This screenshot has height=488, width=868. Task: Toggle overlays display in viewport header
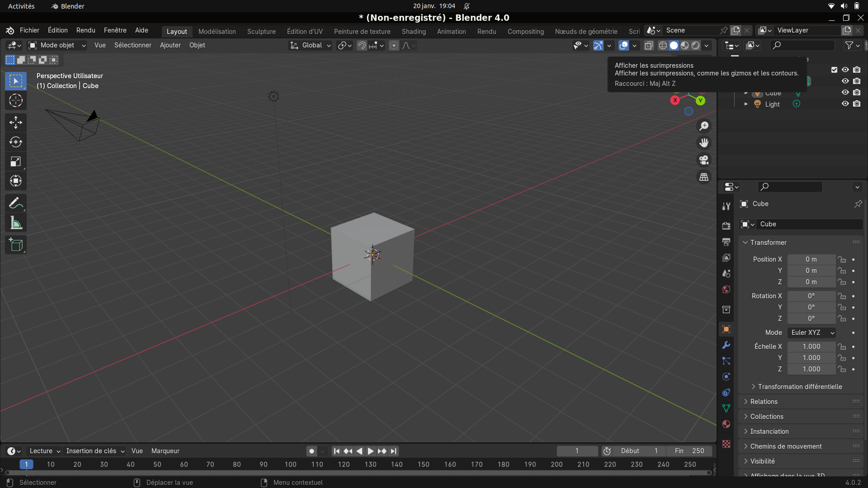pyautogui.click(x=623, y=45)
